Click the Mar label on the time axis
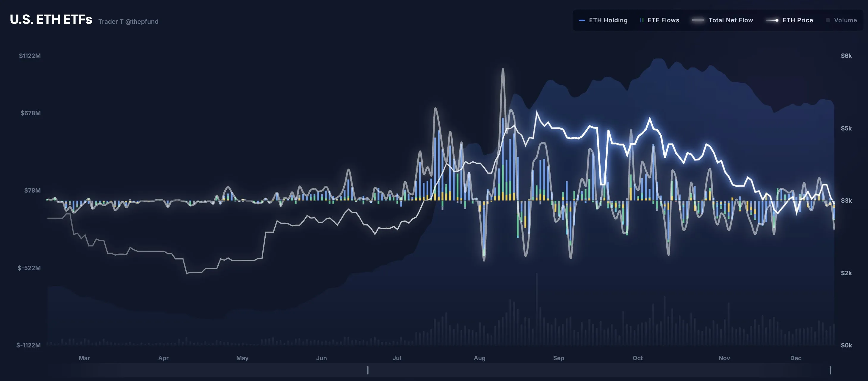 (84, 358)
